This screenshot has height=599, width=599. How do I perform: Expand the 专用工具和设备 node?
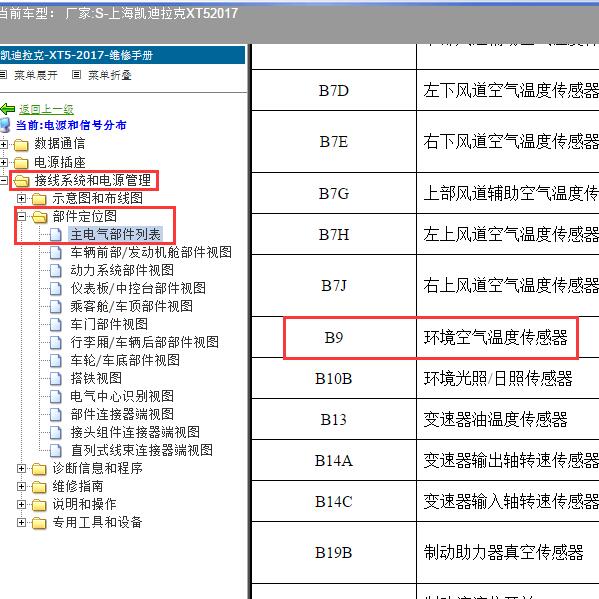click(x=21, y=522)
